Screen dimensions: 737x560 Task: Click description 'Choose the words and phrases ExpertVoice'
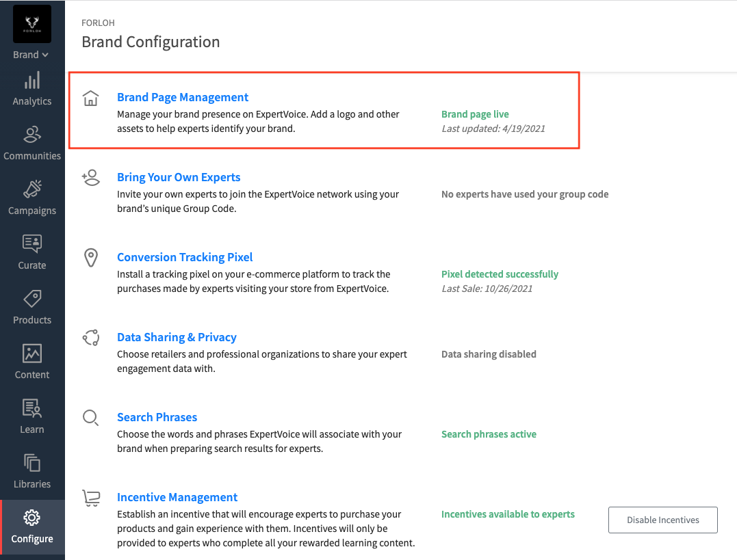click(x=259, y=441)
